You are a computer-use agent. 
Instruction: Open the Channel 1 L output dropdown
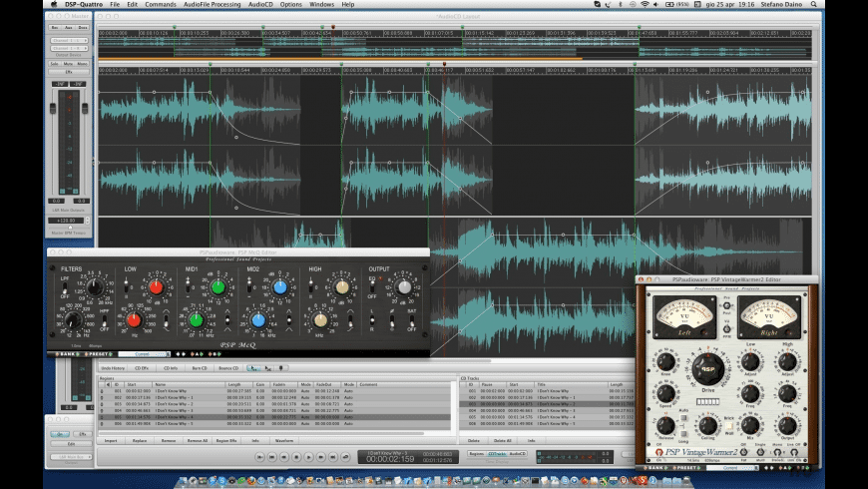point(69,38)
